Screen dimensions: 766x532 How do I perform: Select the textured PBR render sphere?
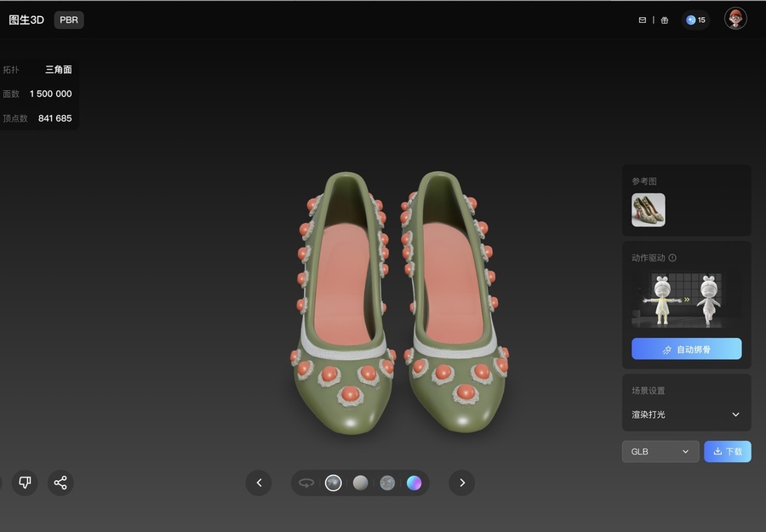pyautogui.click(x=334, y=483)
